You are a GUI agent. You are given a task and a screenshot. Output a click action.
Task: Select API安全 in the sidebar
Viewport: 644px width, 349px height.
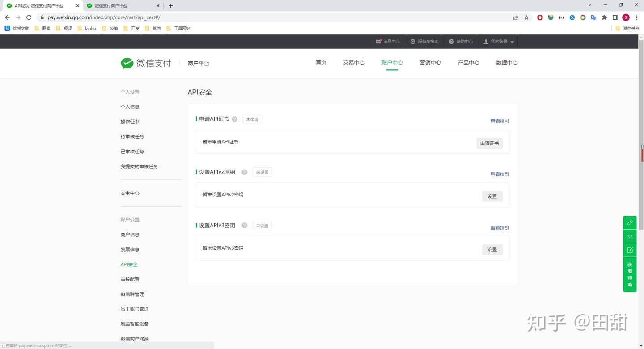pos(129,264)
